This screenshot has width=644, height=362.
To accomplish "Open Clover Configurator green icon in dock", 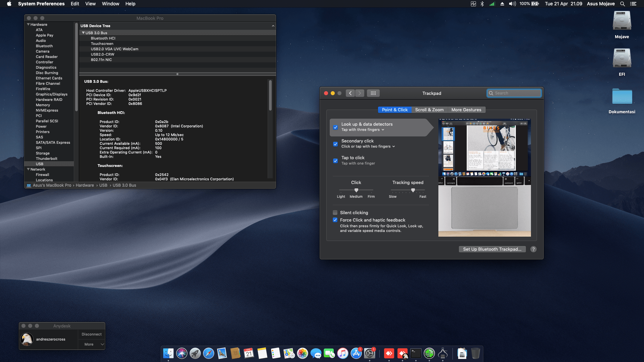I will coord(429,353).
